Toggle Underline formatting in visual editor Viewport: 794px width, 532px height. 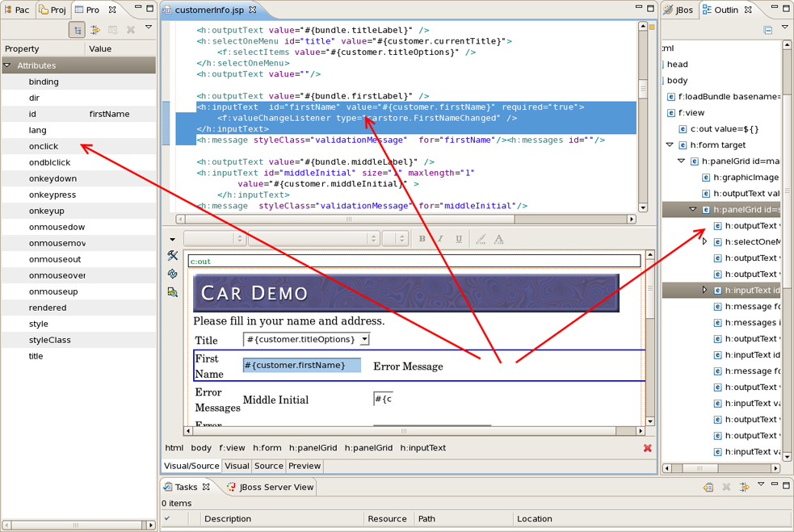(x=459, y=239)
